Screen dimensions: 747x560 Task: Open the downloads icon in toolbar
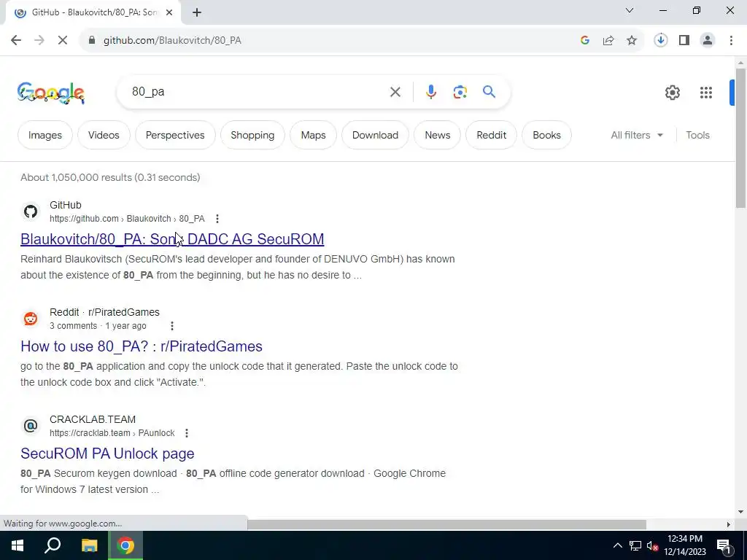point(660,41)
